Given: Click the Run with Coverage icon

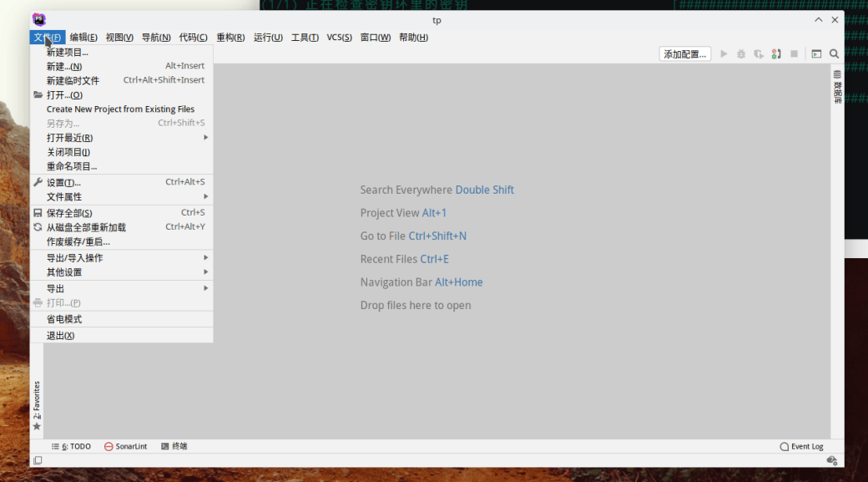Looking at the screenshot, I should tap(759, 54).
